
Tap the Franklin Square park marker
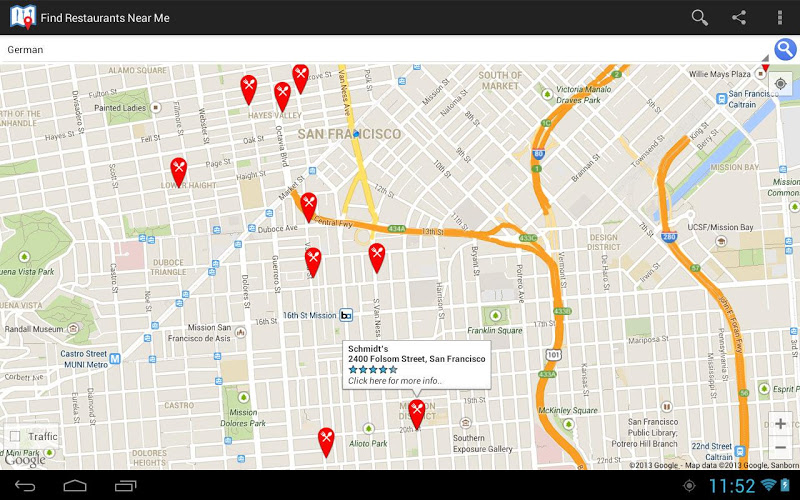tap(495, 315)
